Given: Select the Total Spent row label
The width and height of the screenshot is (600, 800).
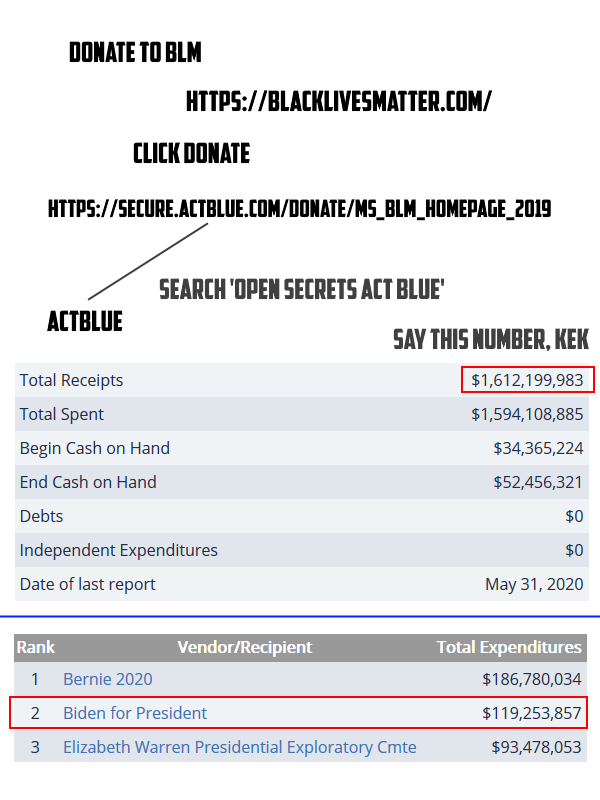Looking at the screenshot, I should coord(62,414).
